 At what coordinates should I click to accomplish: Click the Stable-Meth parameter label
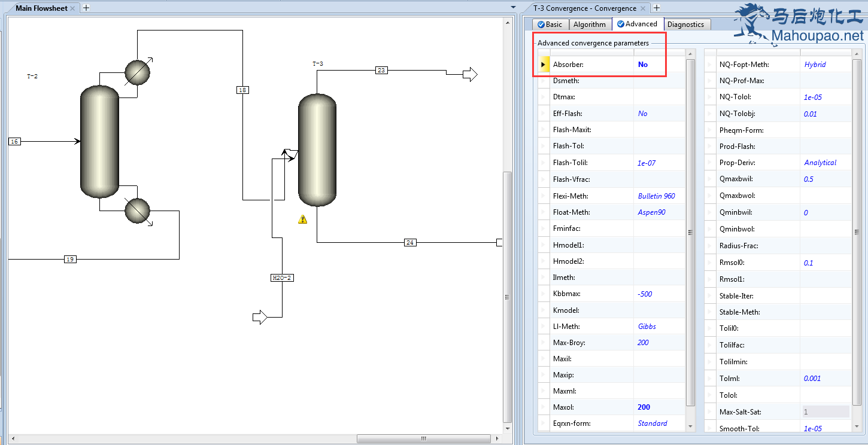pos(740,312)
